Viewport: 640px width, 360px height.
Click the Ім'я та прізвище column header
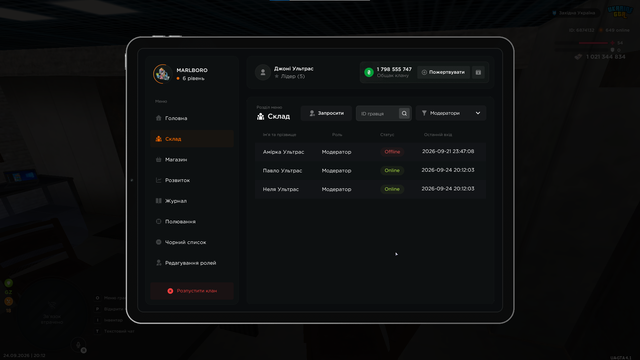pos(279,135)
